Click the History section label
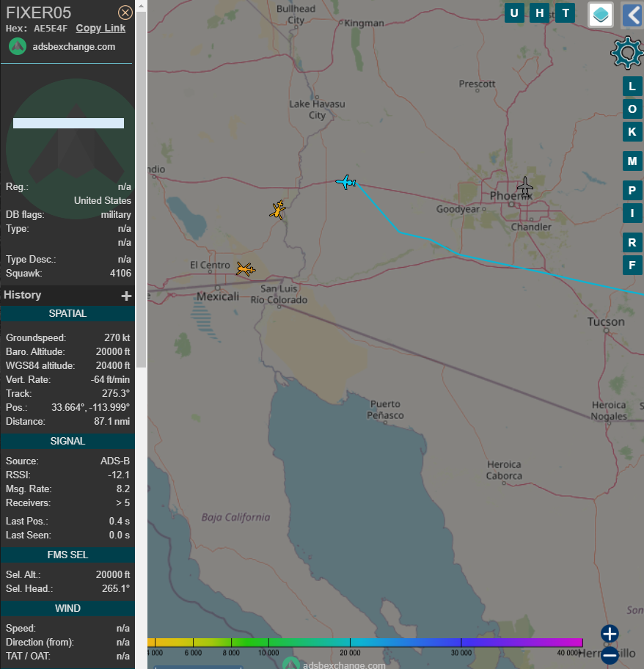 point(23,295)
